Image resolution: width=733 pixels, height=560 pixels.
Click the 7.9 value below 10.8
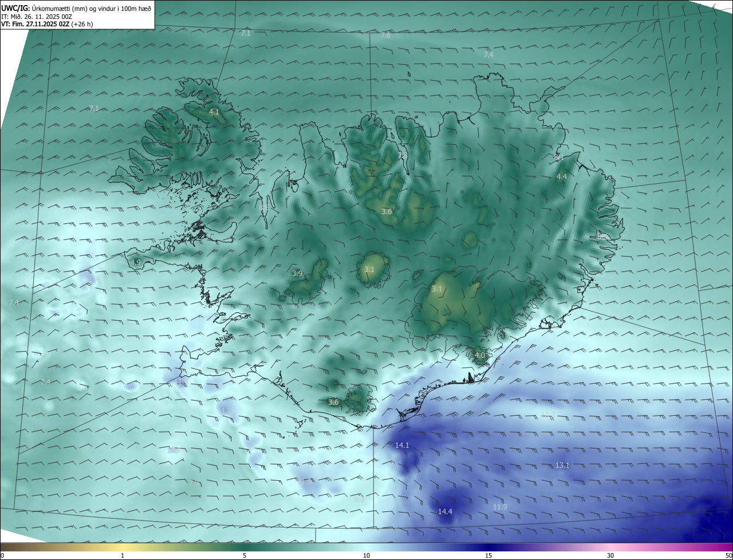tap(194, 483)
